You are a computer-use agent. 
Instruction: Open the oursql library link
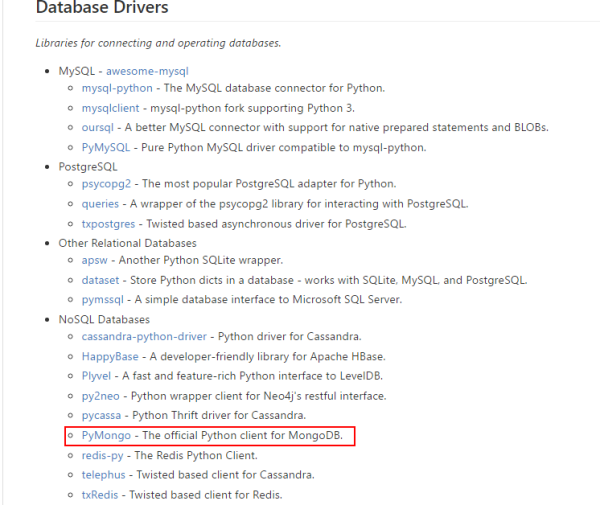pyautogui.click(x=98, y=127)
